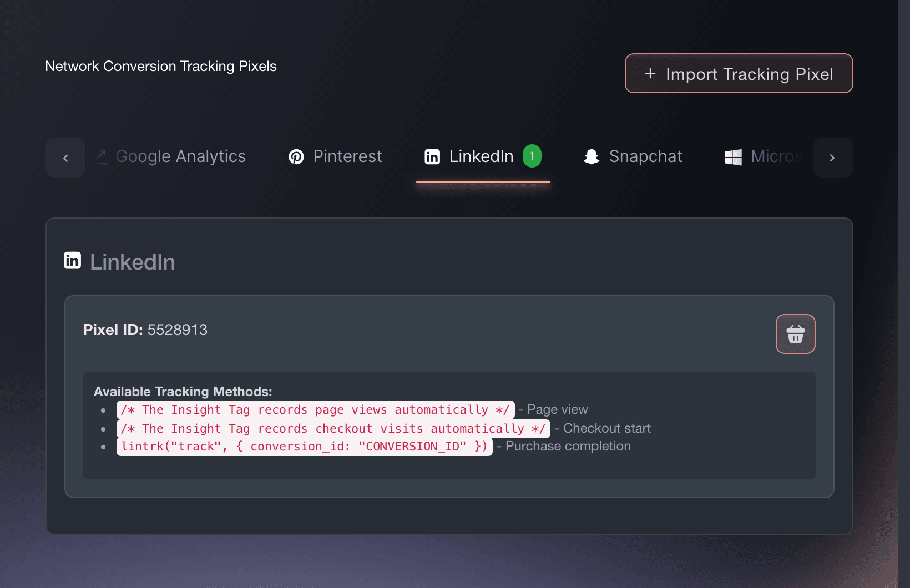Switch to the Google Analytics tab
The width and height of the screenshot is (910, 588).
pyautogui.click(x=171, y=157)
